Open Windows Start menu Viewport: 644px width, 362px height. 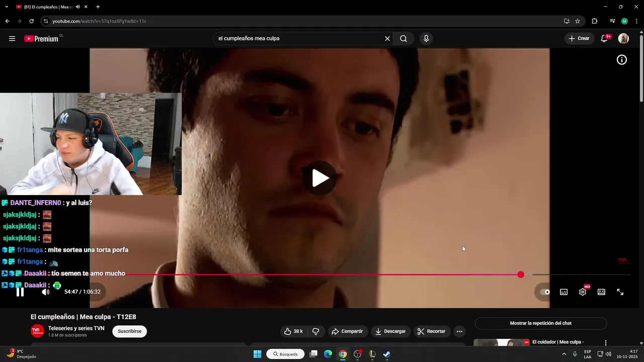(257, 354)
